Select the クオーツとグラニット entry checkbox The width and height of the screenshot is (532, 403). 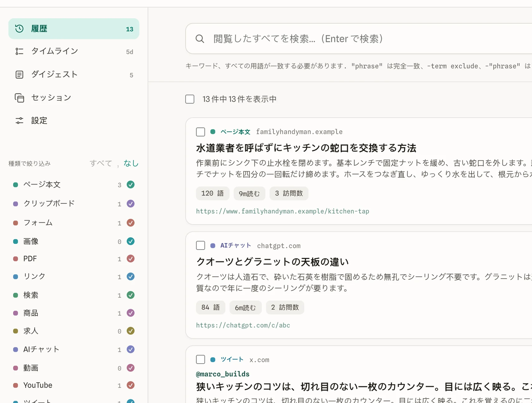click(201, 245)
